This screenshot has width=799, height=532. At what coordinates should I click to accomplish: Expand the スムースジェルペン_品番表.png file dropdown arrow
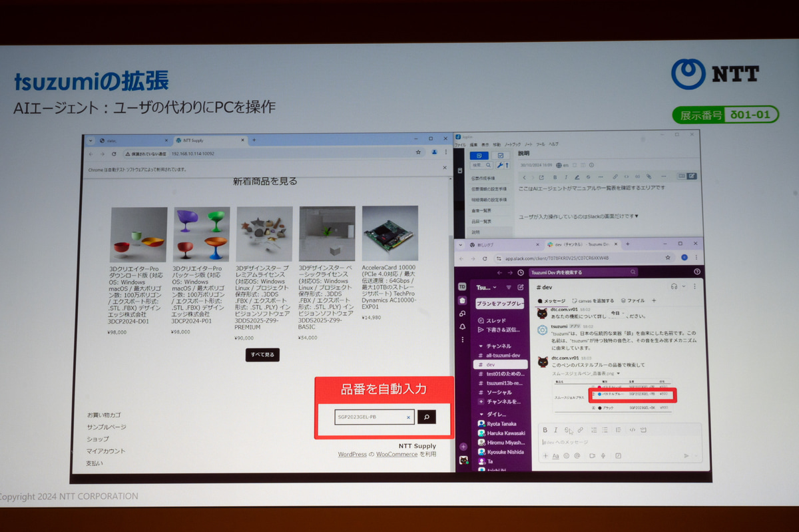pos(619,374)
